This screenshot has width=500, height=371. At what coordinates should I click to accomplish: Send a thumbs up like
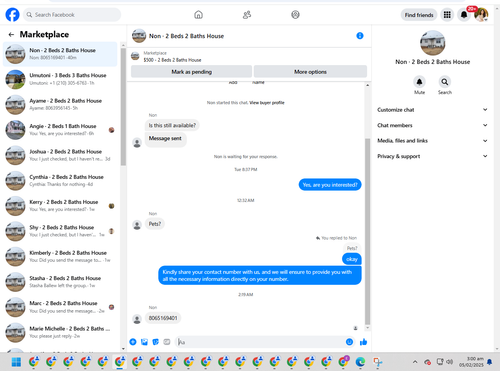point(363,342)
